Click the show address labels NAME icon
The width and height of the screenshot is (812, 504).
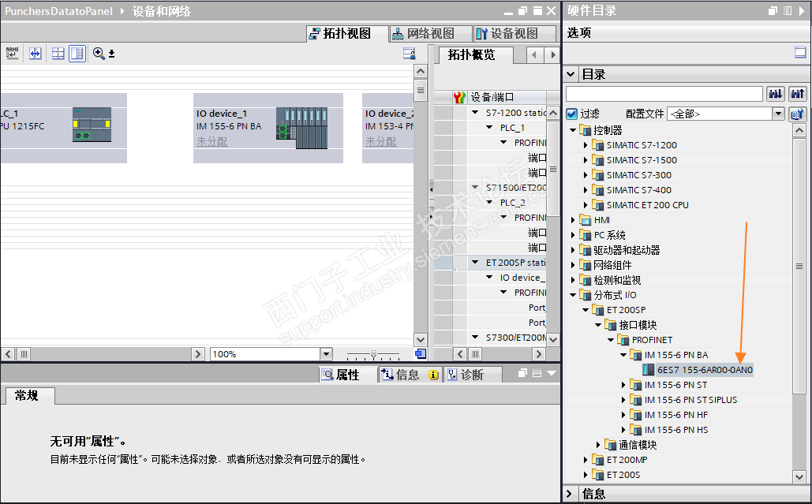(13, 53)
